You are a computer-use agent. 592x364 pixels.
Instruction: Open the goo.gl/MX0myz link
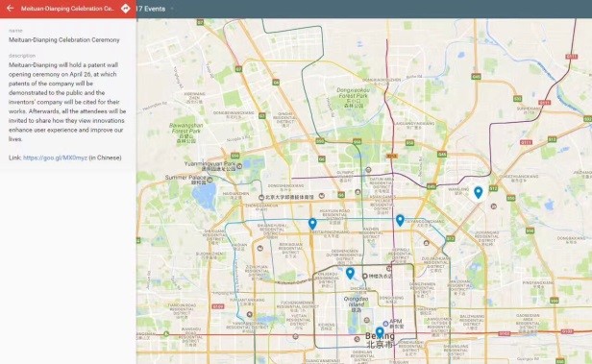55,158
